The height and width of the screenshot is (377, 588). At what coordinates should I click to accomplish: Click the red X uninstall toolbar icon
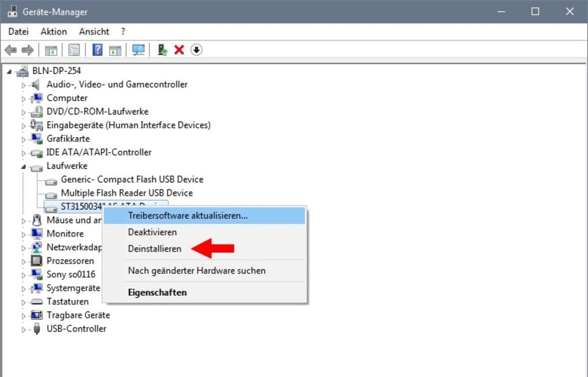tap(179, 50)
